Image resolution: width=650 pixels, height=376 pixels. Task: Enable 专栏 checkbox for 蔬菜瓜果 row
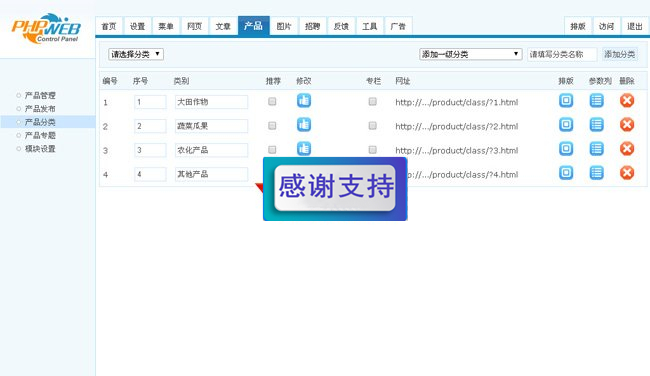pyautogui.click(x=373, y=126)
